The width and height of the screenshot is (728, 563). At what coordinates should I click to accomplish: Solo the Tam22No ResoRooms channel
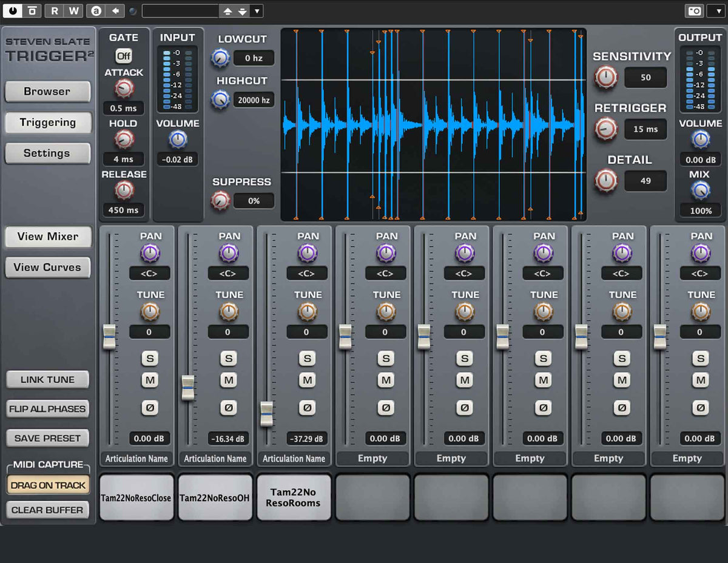307,358
